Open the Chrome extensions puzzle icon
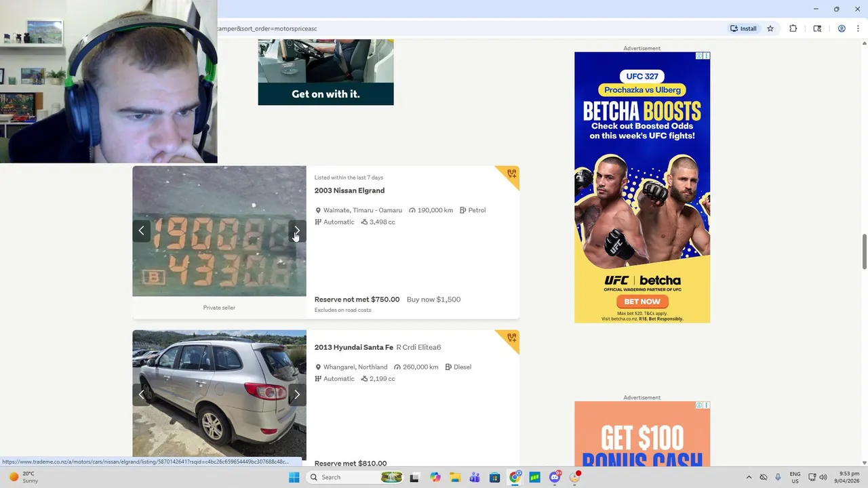 (x=793, y=28)
